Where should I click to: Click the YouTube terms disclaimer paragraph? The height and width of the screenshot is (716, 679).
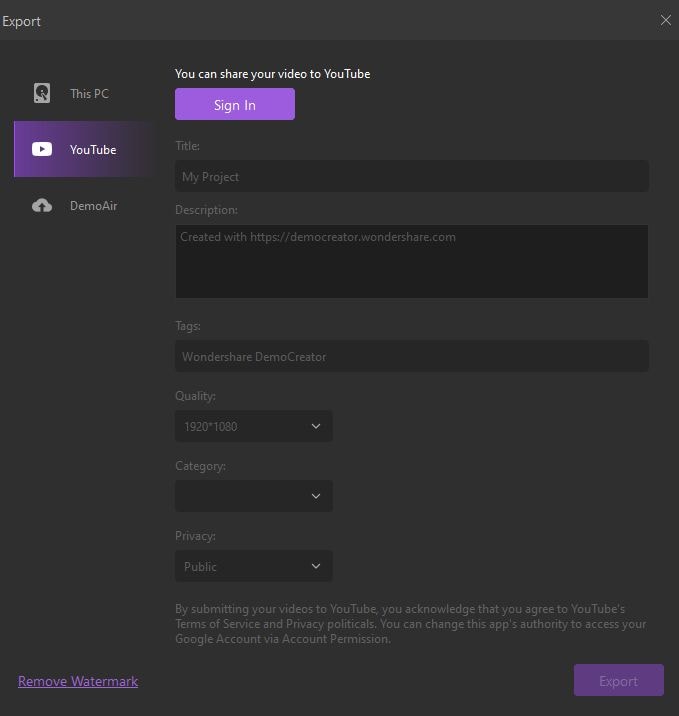[x=410, y=624]
